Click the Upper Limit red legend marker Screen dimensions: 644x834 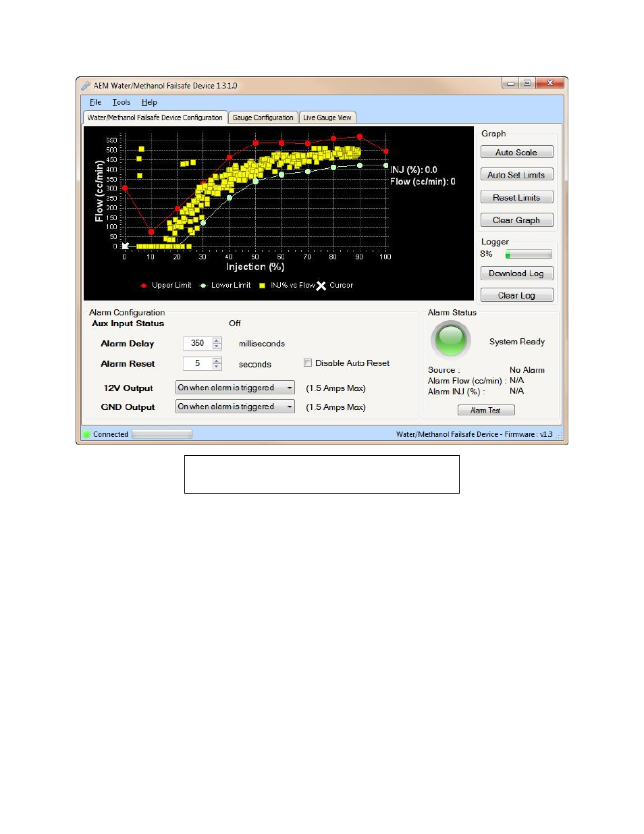pyautogui.click(x=144, y=286)
